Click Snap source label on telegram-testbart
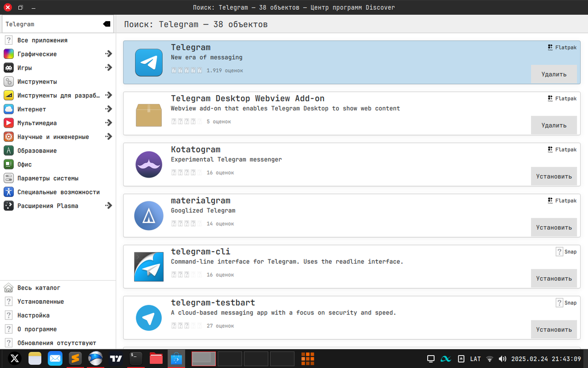The height and width of the screenshot is (368, 588). click(x=566, y=303)
